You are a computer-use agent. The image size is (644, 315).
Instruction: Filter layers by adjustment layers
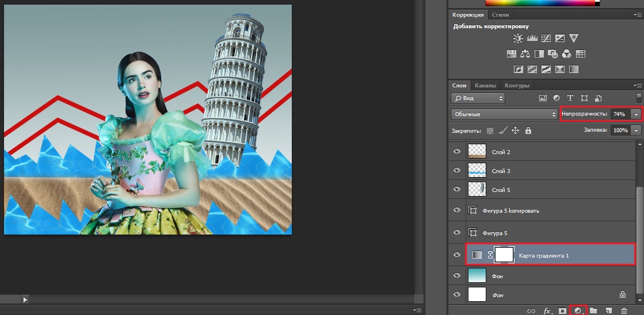(x=557, y=98)
